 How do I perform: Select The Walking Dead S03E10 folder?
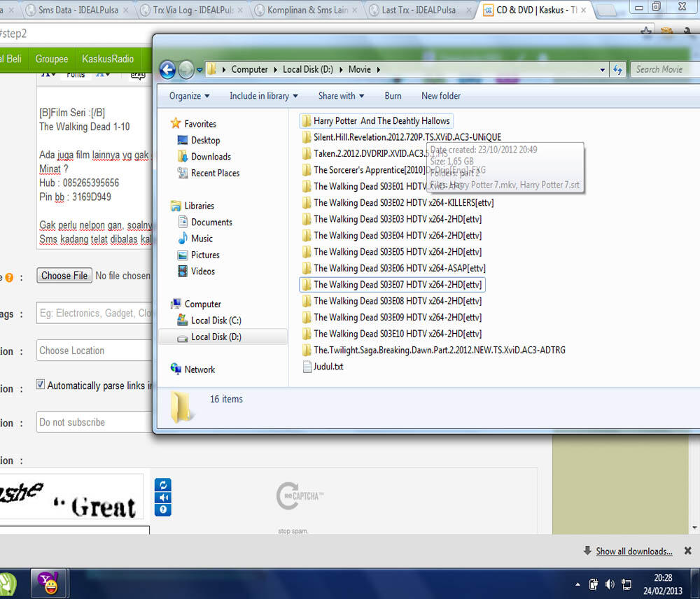392,334
